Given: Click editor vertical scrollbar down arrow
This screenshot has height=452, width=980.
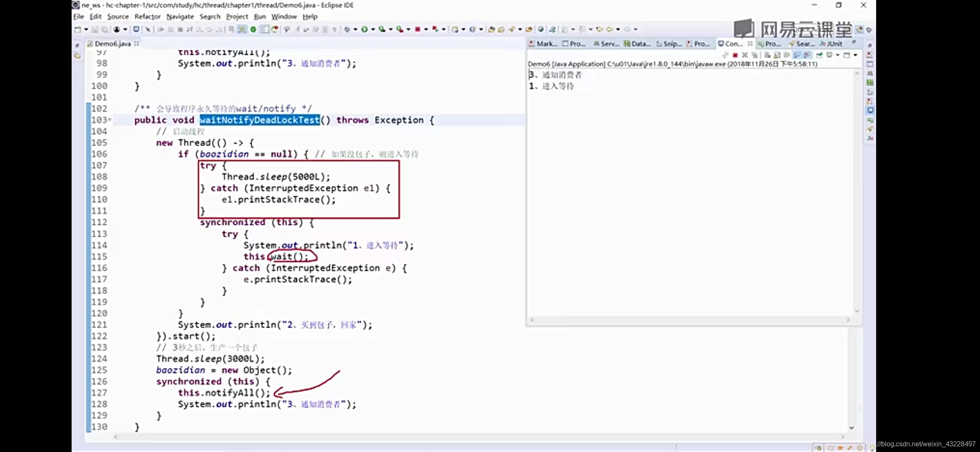Looking at the screenshot, I should pyautogui.click(x=851, y=428).
